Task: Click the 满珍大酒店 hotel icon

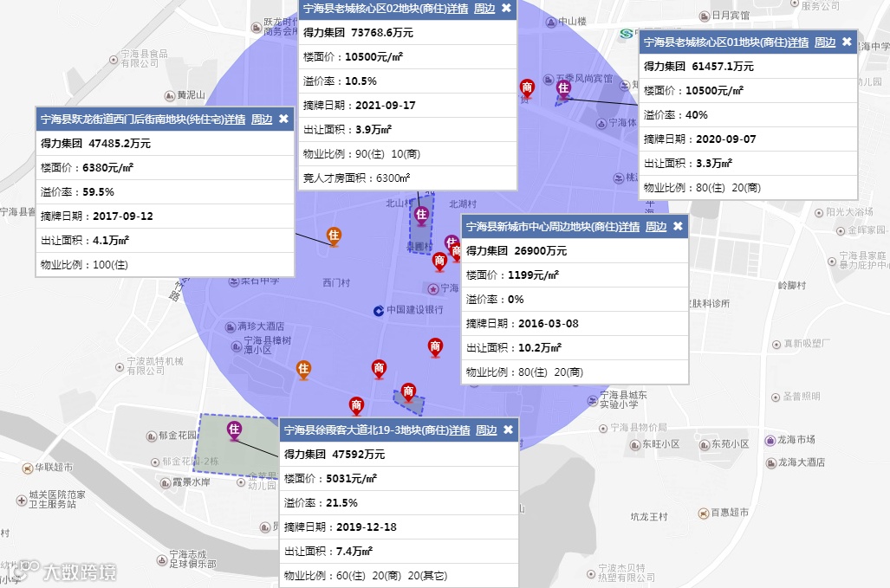Action: coord(230,327)
